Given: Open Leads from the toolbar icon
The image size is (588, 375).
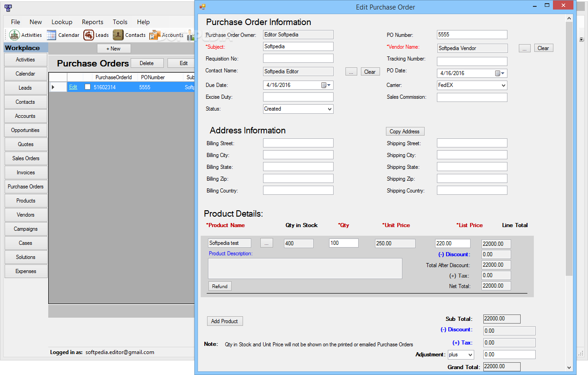Looking at the screenshot, I should 89,35.
